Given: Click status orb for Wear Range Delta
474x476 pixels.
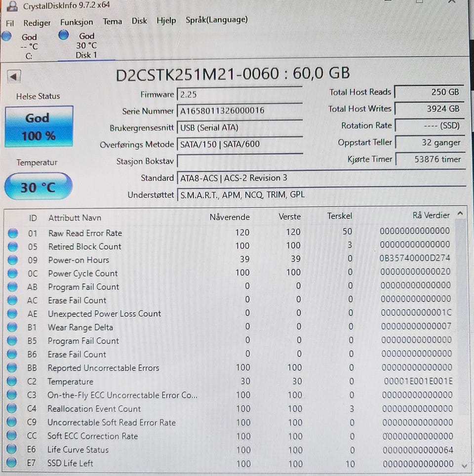Looking at the screenshot, I should [12, 327].
